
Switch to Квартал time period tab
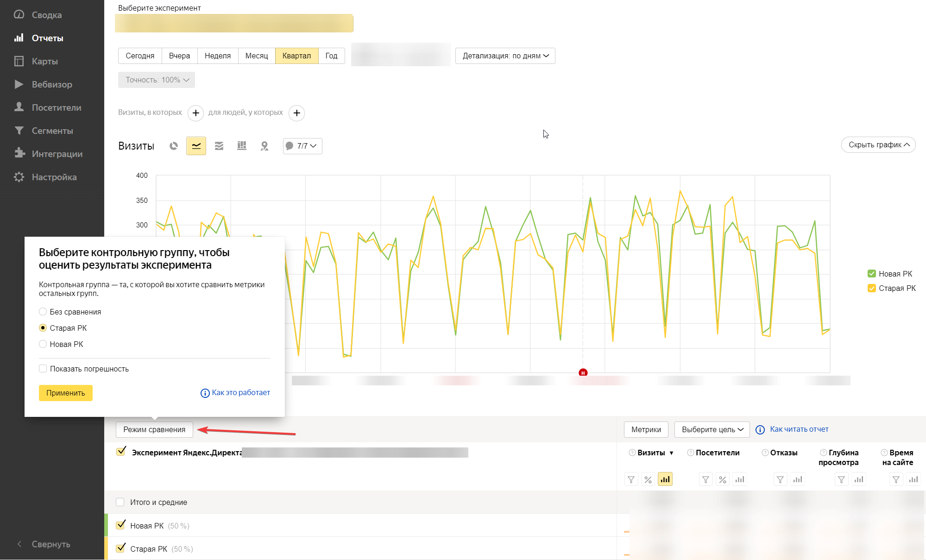tap(297, 56)
